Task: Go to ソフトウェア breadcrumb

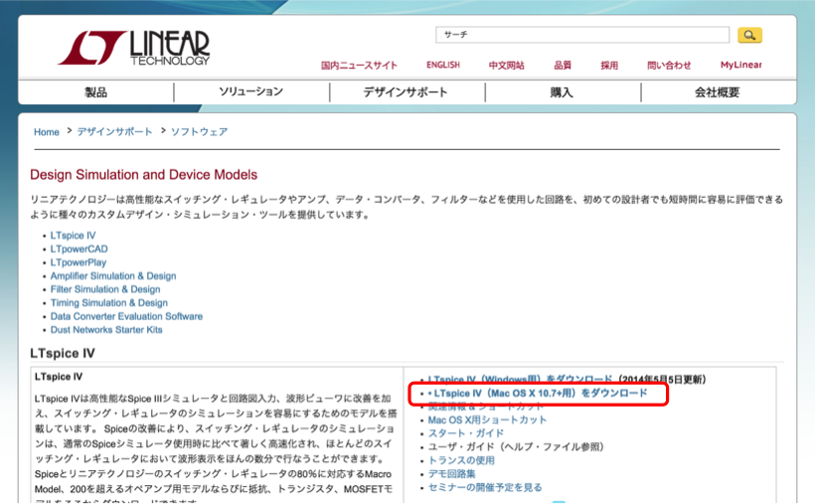Action: [x=199, y=131]
